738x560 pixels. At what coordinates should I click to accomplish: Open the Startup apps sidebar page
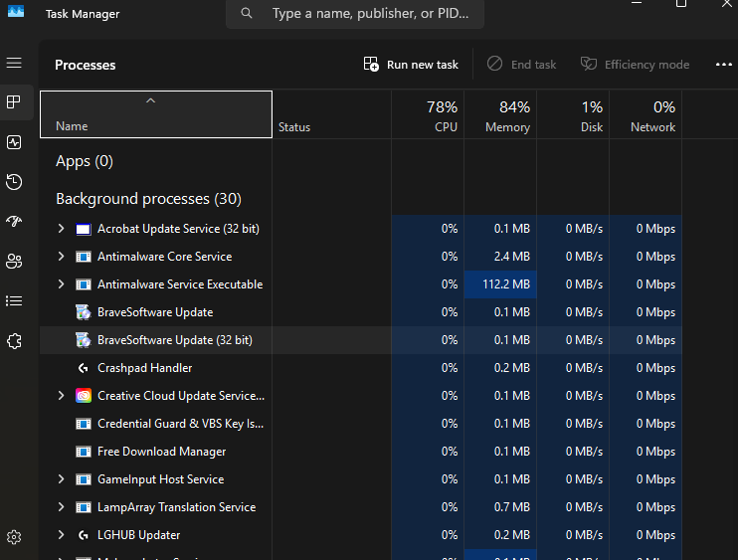pos(14,221)
